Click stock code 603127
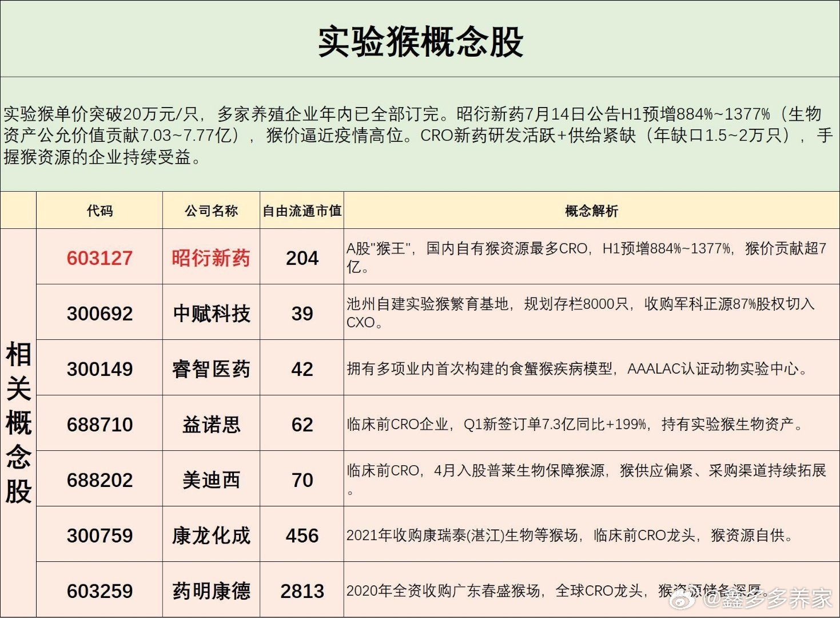840x618 pixels. (x=99, y=258)
